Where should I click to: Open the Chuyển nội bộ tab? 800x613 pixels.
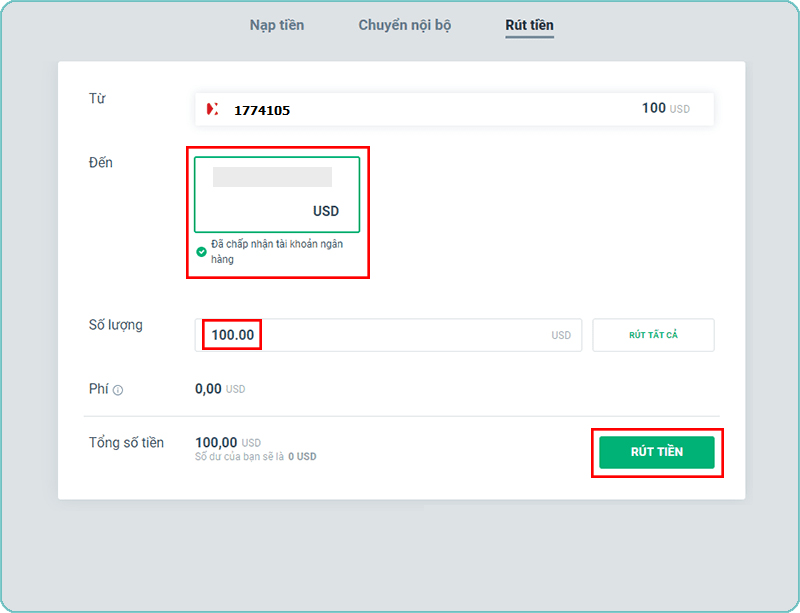pos(404,25)
